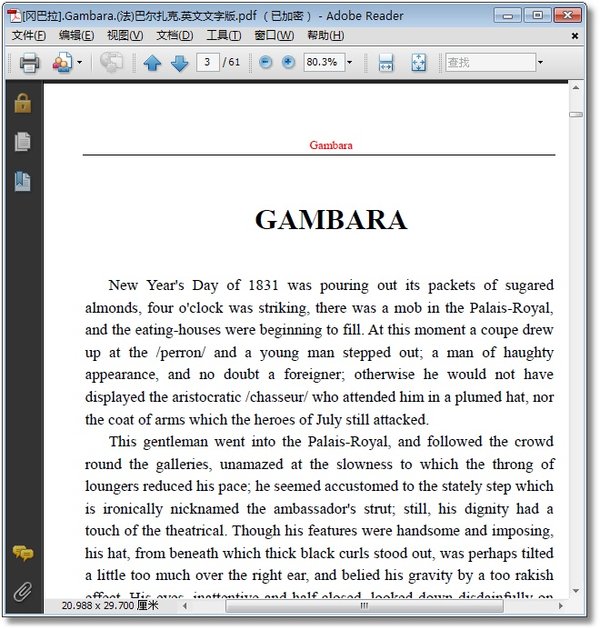Go to the next page with the down arrow

(x=179, y=63)
